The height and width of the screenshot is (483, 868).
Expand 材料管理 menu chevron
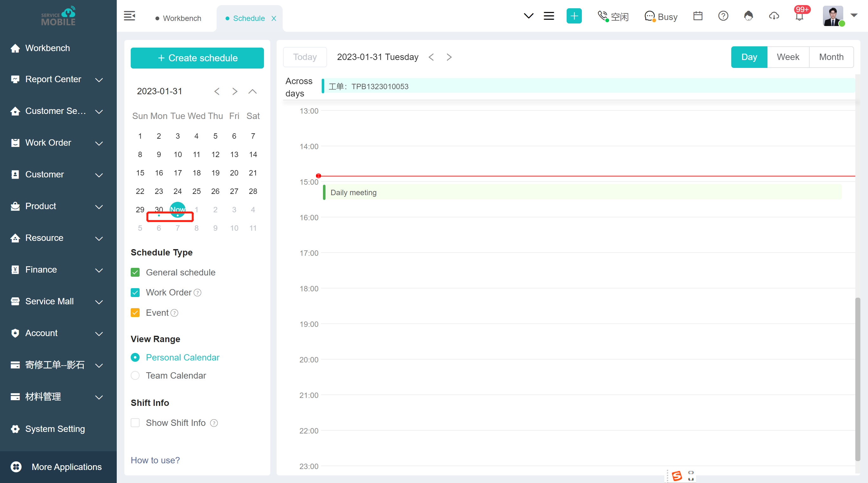tap(99, 397)
